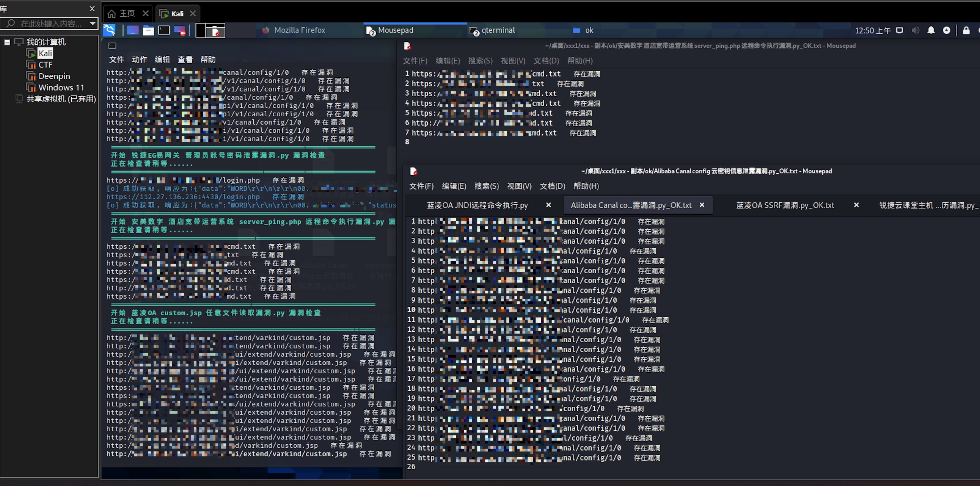Open the search box dropdown arrow
Image resolution: width=980 pixels, height=486 pixels.
(93, 24)
